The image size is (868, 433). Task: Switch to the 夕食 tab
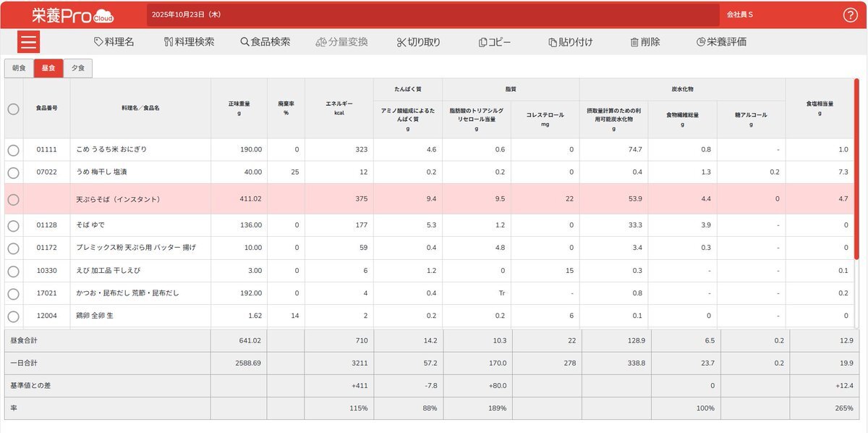[78, 68]
